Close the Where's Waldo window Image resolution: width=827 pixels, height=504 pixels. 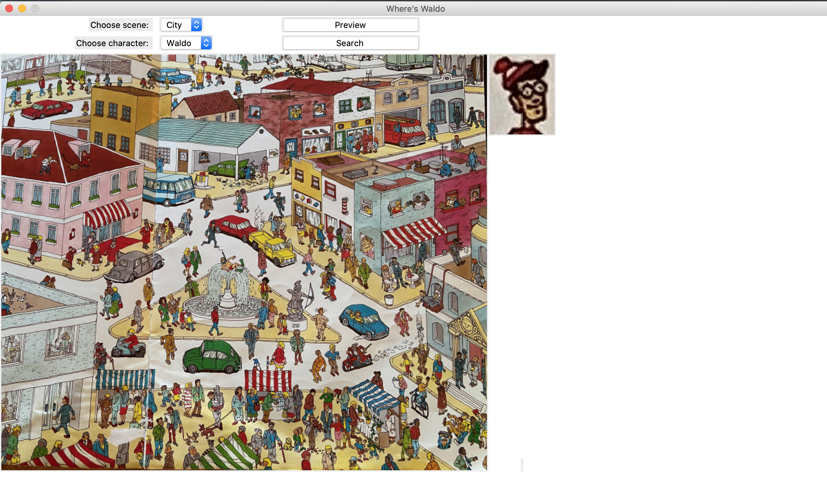[9, 8]
